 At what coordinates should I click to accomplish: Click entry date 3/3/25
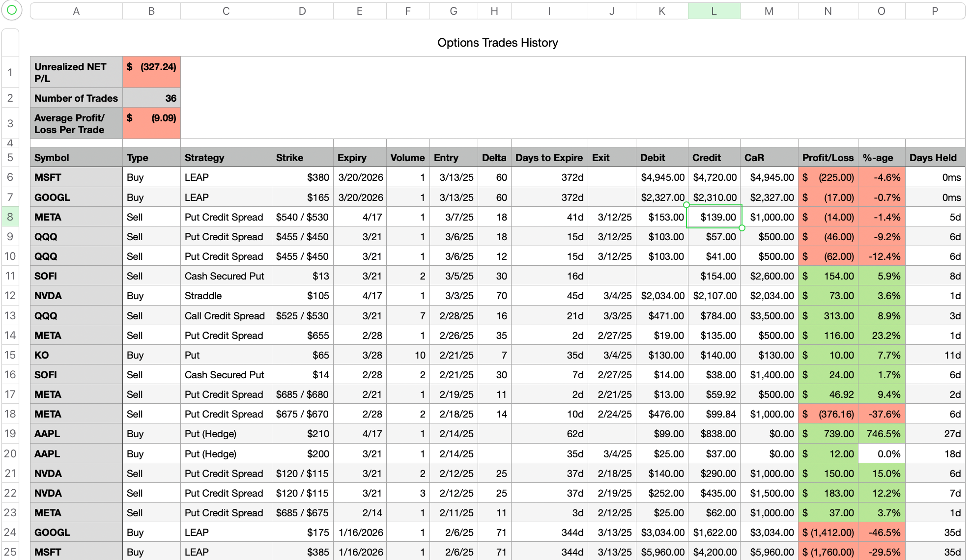click(x=454, y=296)
